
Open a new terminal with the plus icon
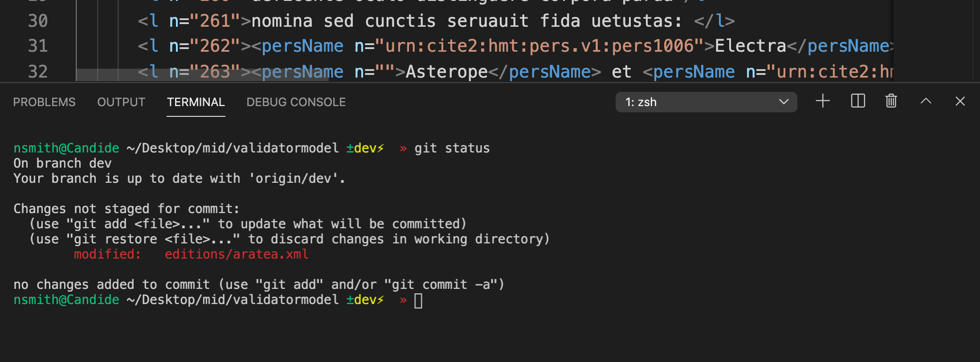(x=822, y=101)
